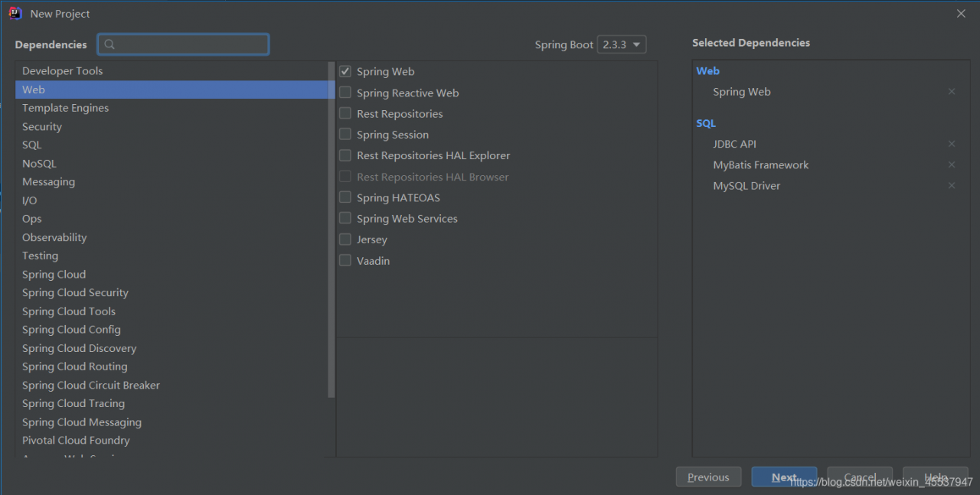980x495 pixels.
Task: Click the search magnifier icon
Action: pos(109,44)
